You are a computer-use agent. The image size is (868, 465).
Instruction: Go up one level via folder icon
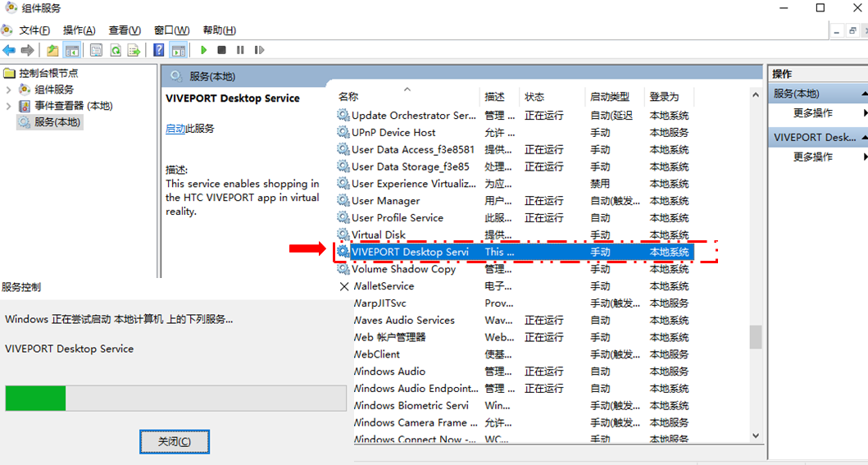point(52,50)
